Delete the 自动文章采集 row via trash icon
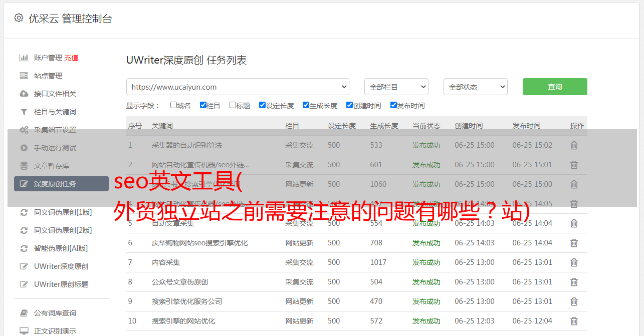The height and width of the screenshot is (336, 644). 574,223
